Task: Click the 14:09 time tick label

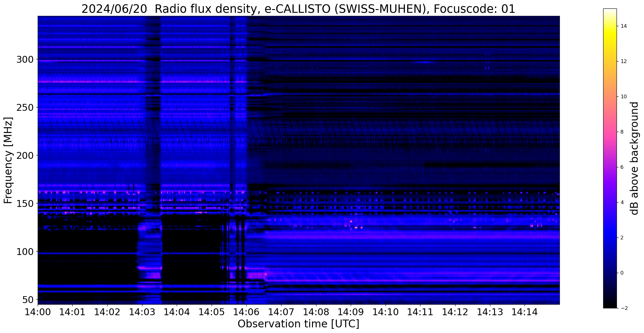Action: pos(351,312)
